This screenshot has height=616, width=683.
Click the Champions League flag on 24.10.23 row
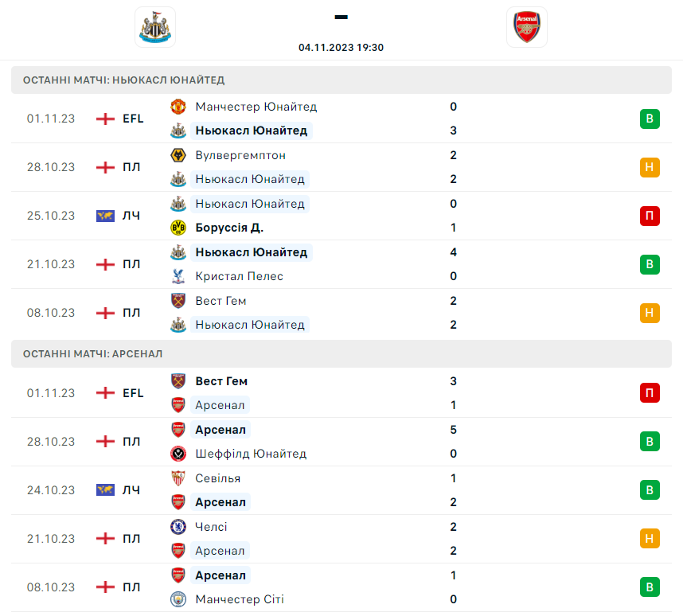[105, 490]
